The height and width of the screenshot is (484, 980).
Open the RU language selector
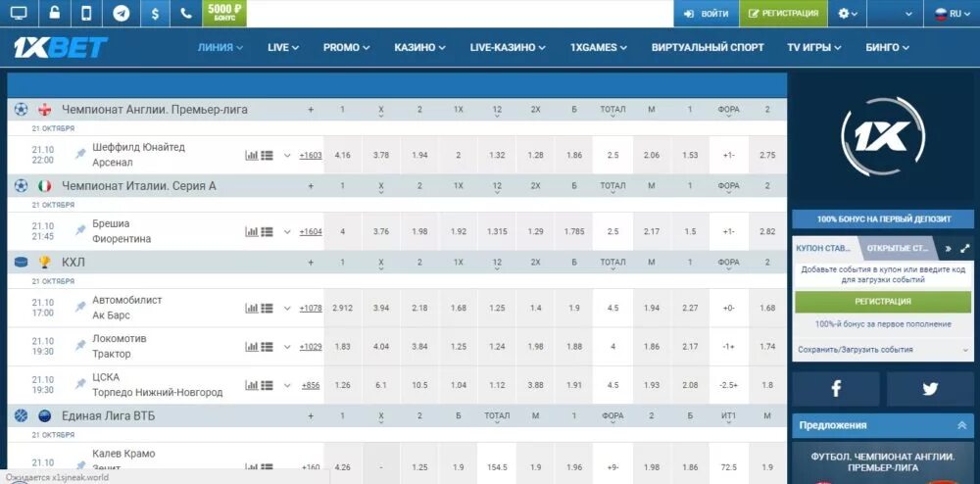pos(953,13)
